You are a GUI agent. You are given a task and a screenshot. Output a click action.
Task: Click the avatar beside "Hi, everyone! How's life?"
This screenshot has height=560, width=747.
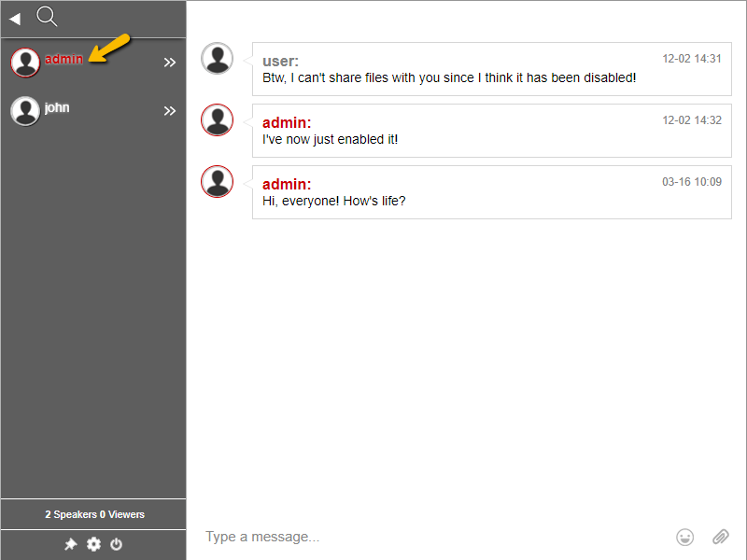point(218,182)
